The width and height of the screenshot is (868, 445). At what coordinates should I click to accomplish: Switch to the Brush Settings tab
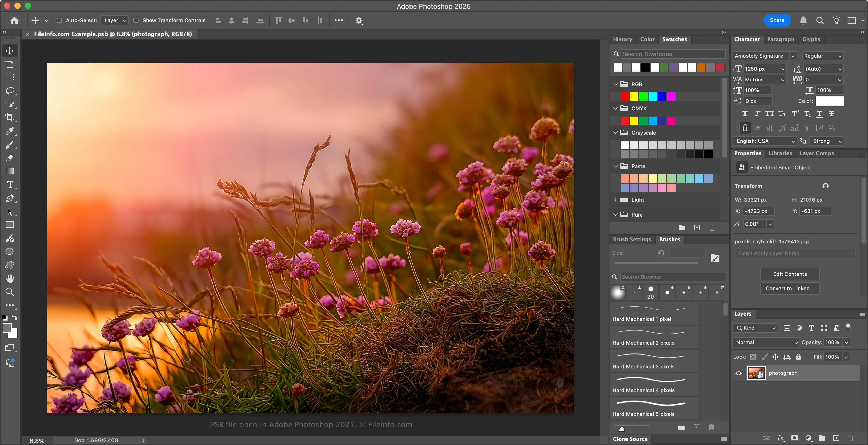tap(632, 239)
